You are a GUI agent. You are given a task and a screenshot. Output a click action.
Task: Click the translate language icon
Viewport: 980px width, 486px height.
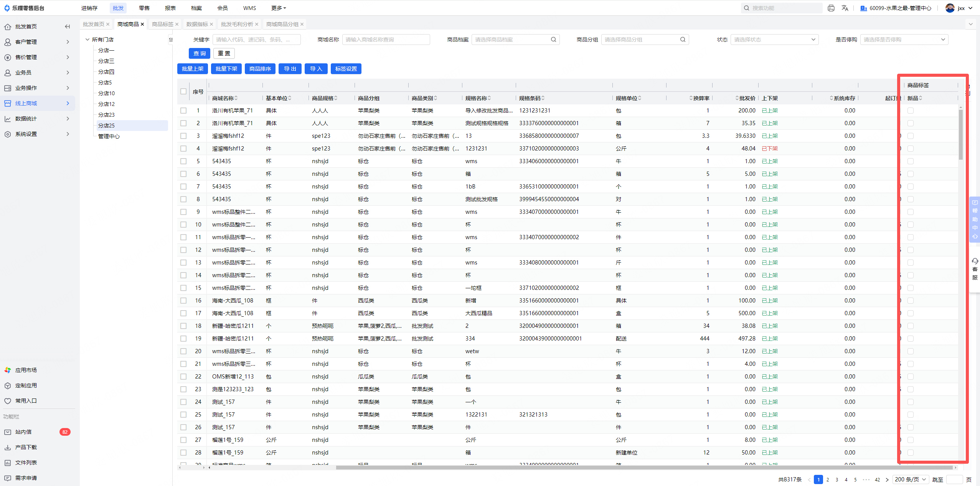point(845,8)
